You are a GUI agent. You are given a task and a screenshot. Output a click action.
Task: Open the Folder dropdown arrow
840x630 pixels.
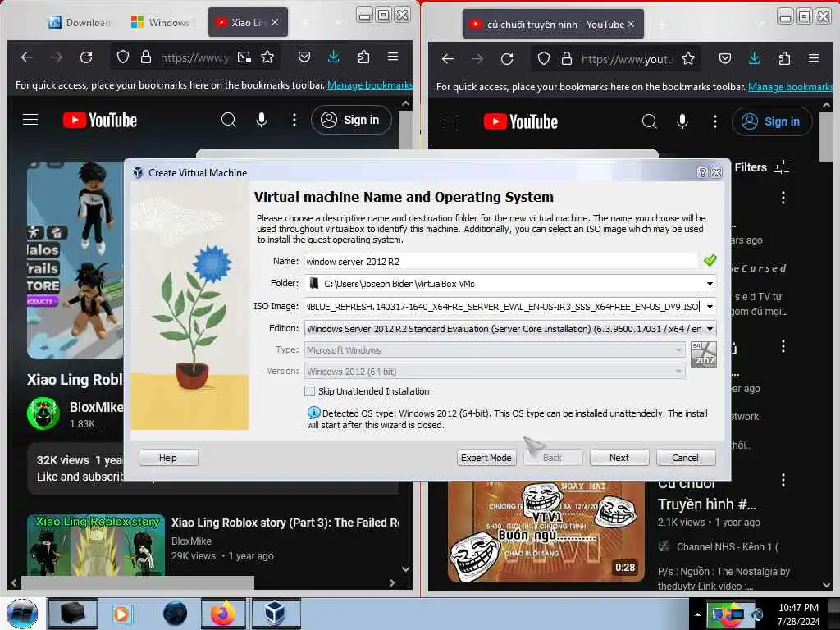click(710, 283)
